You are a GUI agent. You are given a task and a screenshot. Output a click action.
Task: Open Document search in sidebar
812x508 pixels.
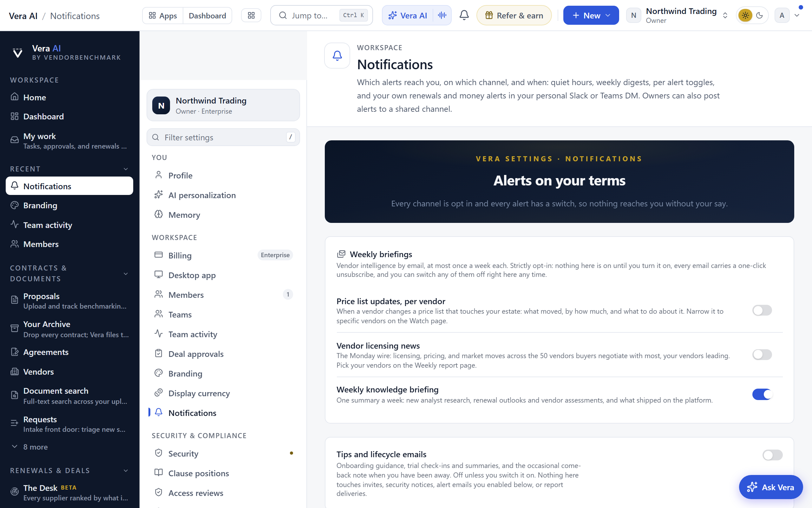coord(69,396)
